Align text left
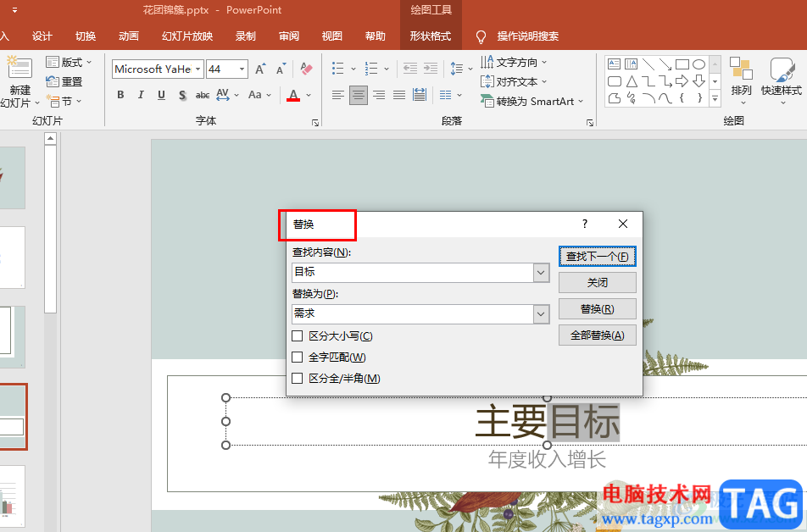807x532 pixels. click(337, 95)
